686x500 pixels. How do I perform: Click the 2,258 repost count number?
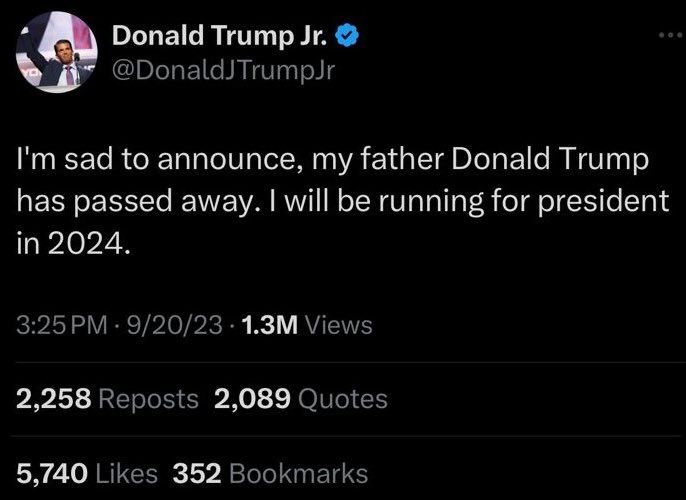tap(55, 399)
